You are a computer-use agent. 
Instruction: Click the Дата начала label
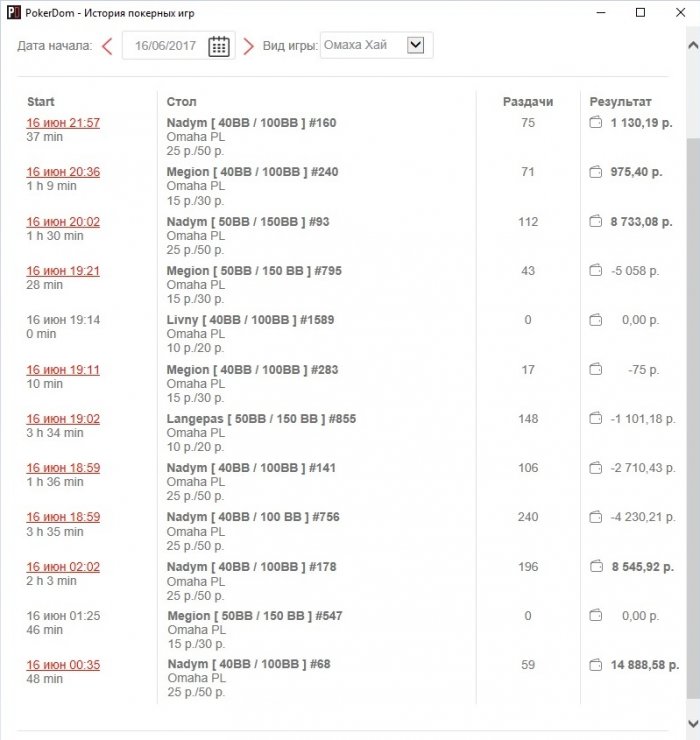click(55, 46)
